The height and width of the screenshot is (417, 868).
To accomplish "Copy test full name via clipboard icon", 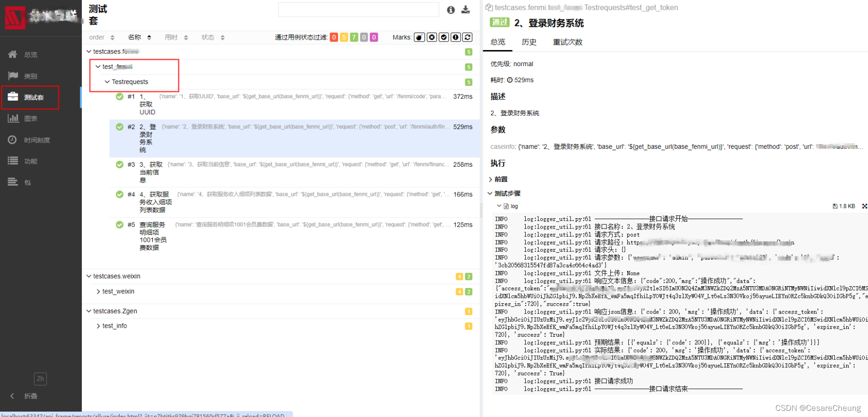I will click(x=489, y=8).
